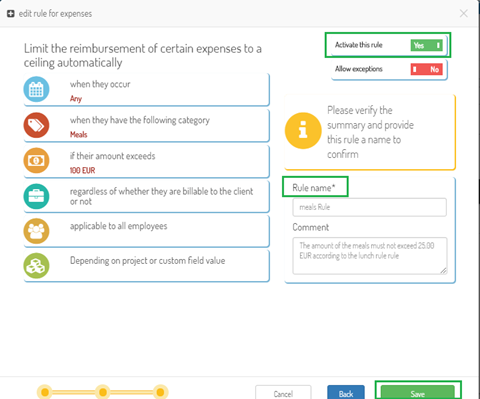The image size is (480, 399).
Task: Open the billable to the client condition card
Action: click(x=147, y=196)
